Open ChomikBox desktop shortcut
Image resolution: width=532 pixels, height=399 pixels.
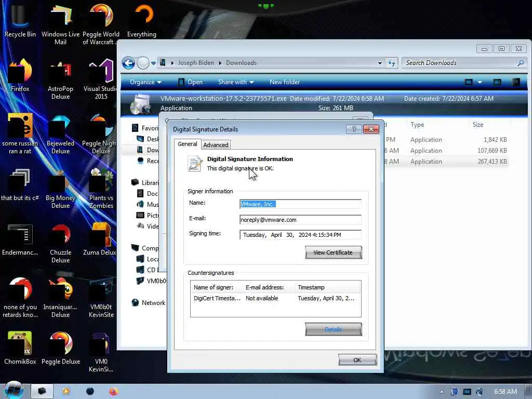point(20,348)
